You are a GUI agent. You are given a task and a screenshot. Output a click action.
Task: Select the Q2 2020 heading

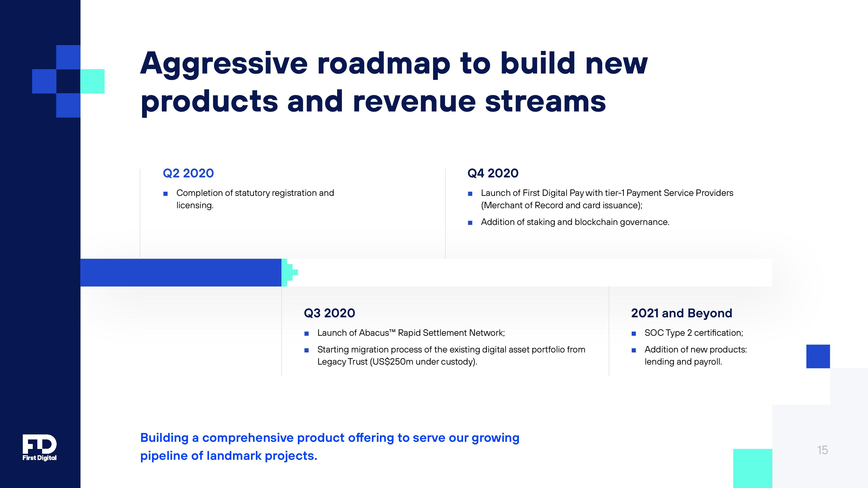[x=188, y=173]
